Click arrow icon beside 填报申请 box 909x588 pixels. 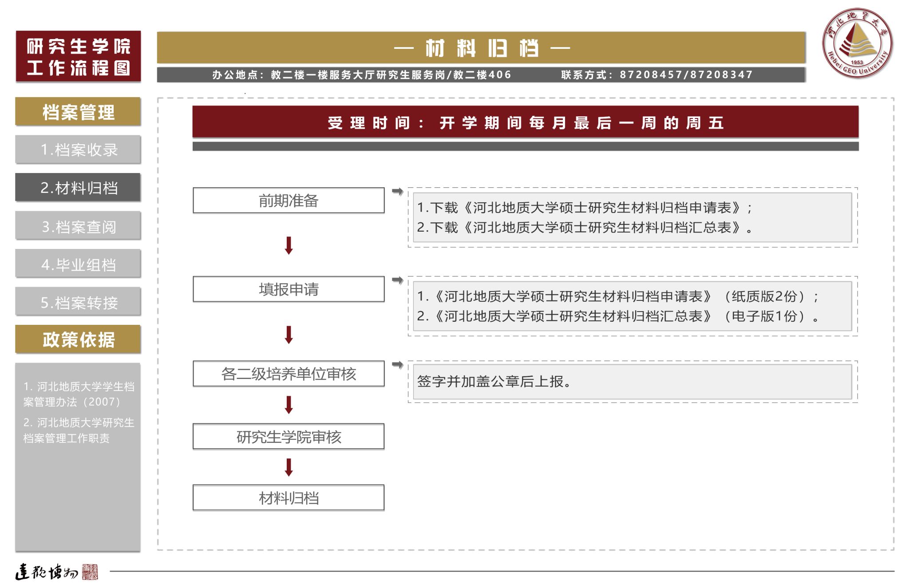point(397,280)
